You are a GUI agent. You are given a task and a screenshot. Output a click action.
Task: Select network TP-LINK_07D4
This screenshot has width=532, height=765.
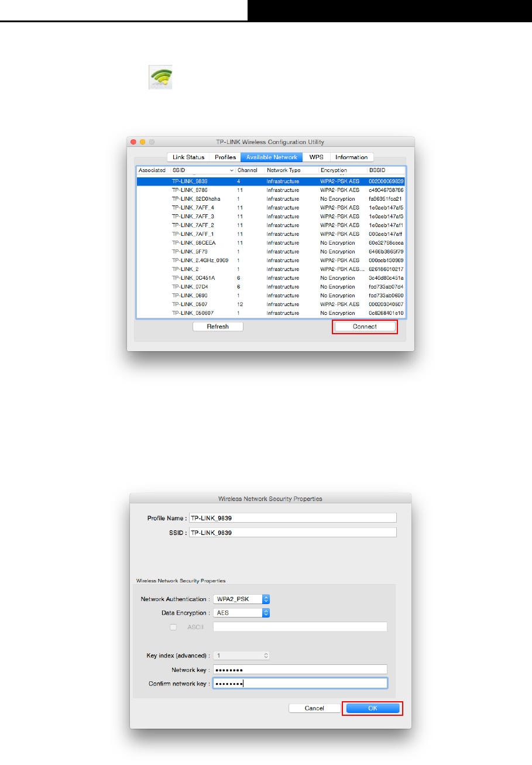pos(271,287)
